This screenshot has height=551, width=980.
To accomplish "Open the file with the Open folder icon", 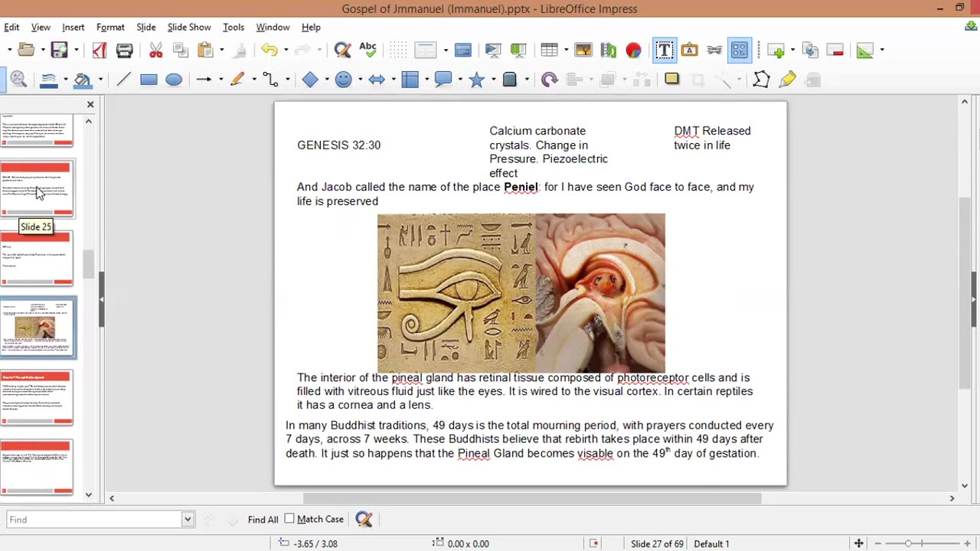I will coord(25,51).
